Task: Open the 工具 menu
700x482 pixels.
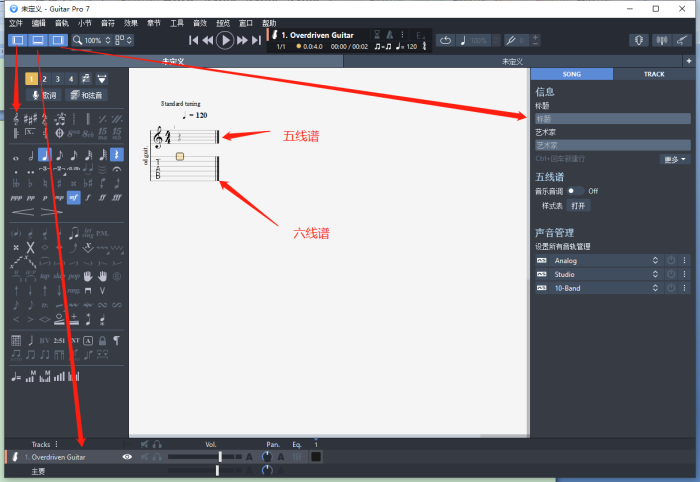Action: click(x=177, y=23)
